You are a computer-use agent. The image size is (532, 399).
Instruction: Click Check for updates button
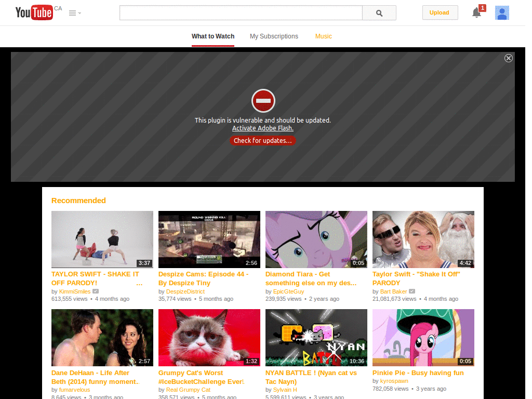262,140
